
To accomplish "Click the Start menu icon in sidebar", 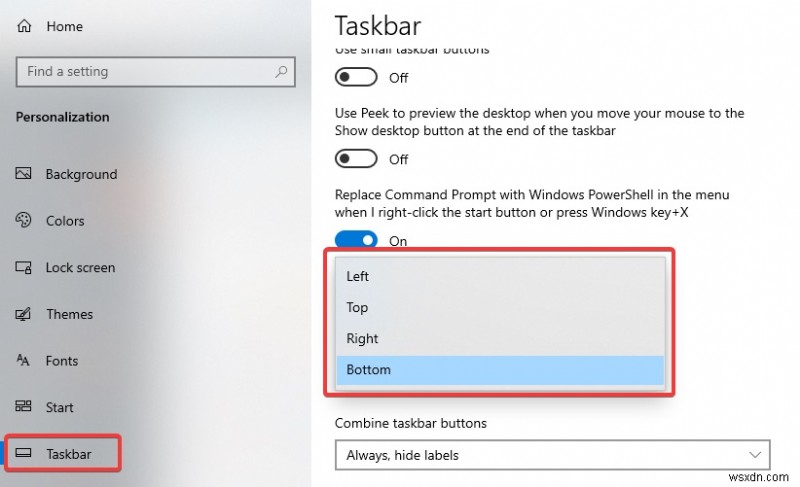I will click(x=25, y=407).
